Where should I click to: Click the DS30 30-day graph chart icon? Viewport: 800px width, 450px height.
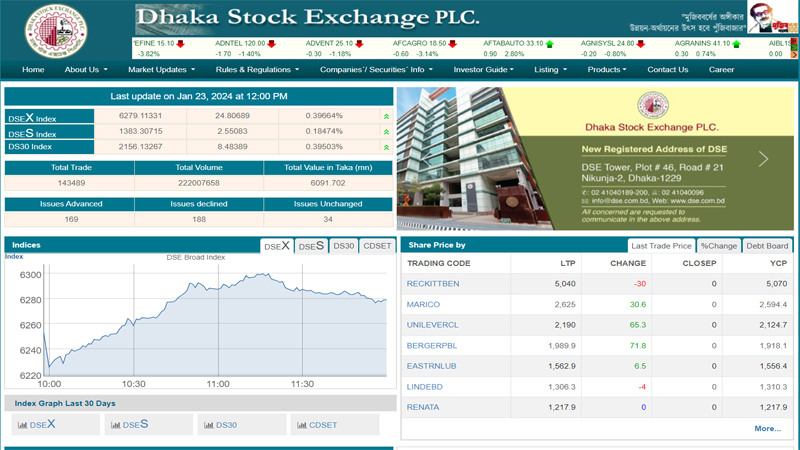[209, 425]
